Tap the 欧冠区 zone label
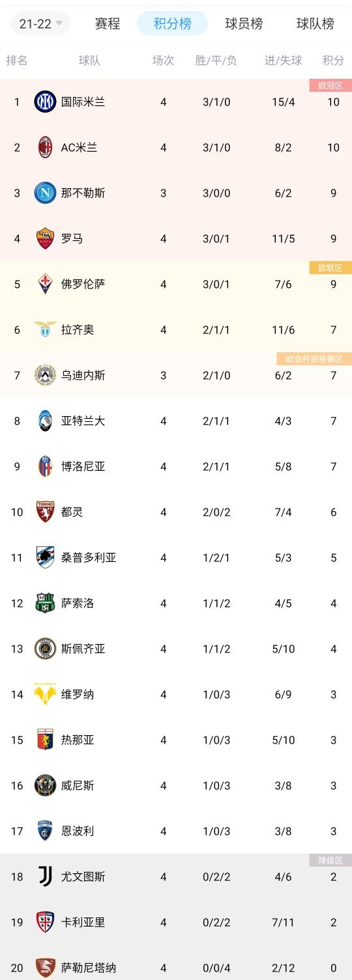The width and height of the screenshot is (352, 980). [x=330, y=85]
